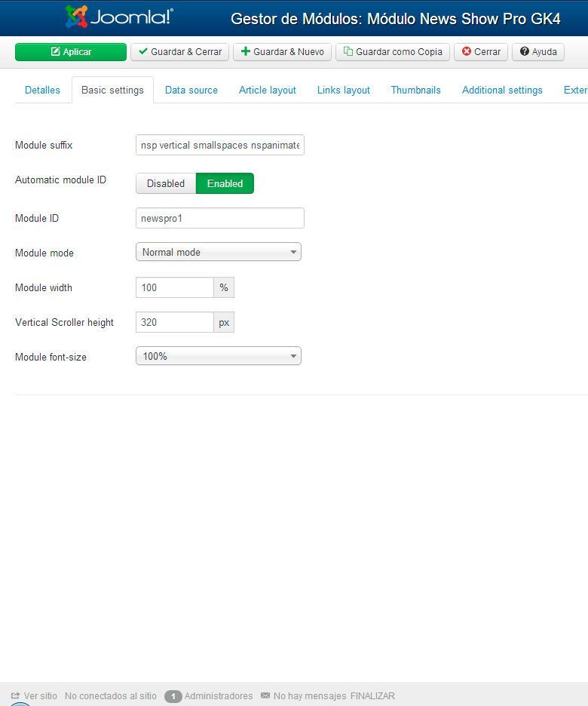Open the Article layout tab

point(267,90)
